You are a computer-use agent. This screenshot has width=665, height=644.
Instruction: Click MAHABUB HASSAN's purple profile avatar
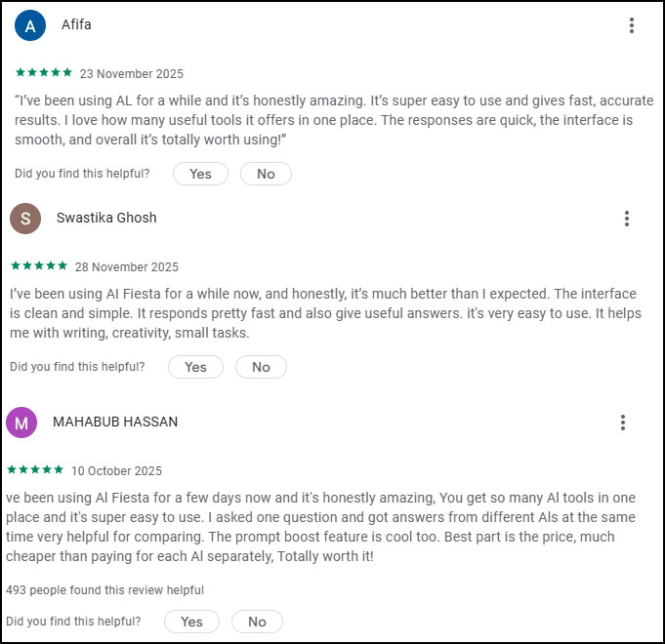coord(21,423)
